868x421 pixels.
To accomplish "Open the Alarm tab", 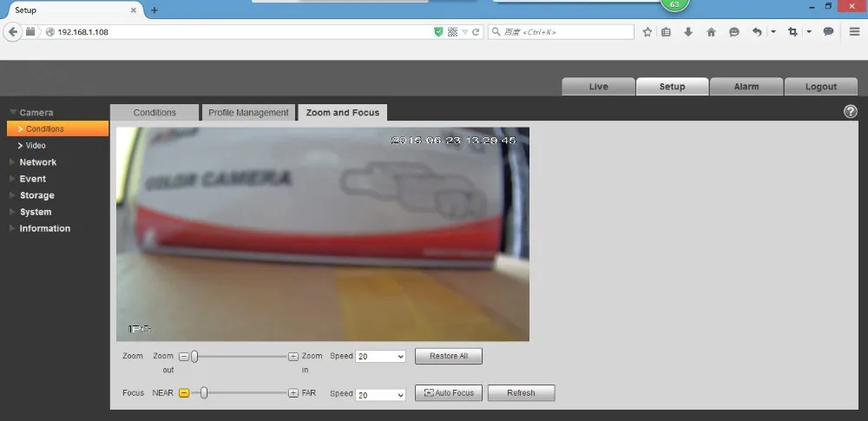I will click(746, 87).
